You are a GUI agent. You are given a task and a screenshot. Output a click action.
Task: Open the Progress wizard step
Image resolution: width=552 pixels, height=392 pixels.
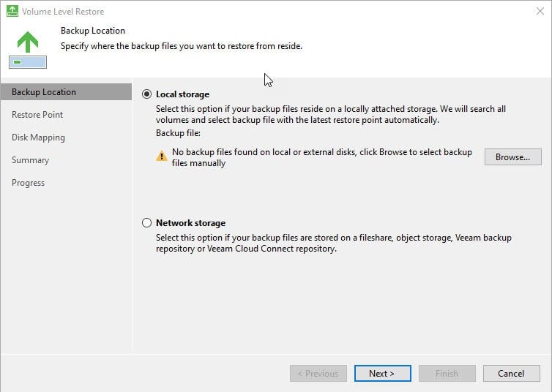point(28,183)
